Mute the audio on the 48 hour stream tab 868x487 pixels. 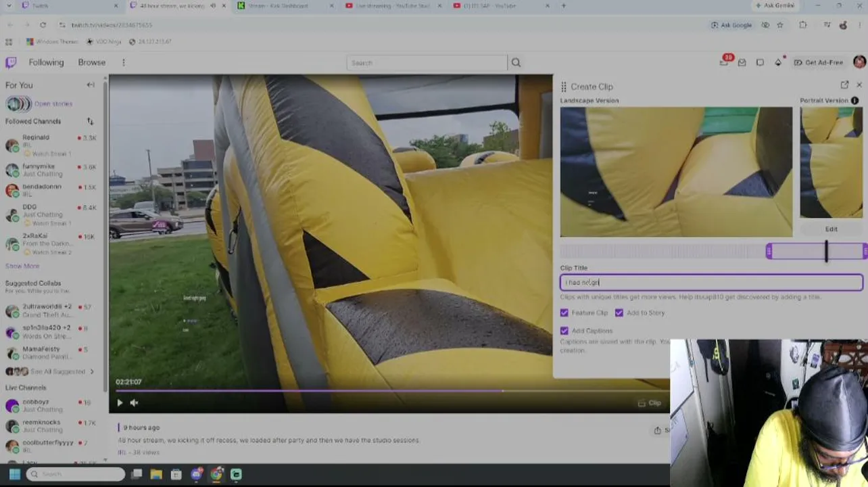coord(214,6)
